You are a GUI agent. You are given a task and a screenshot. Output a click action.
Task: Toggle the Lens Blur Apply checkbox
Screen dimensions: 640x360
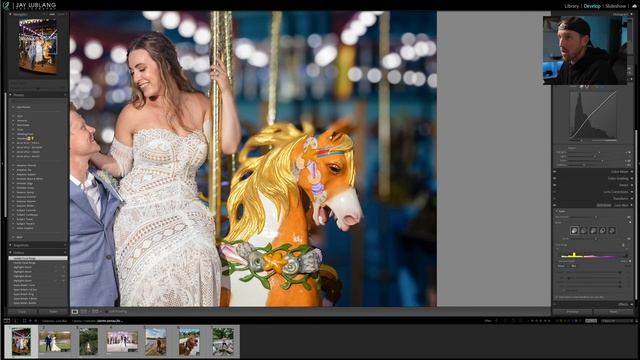coord(556,211)
